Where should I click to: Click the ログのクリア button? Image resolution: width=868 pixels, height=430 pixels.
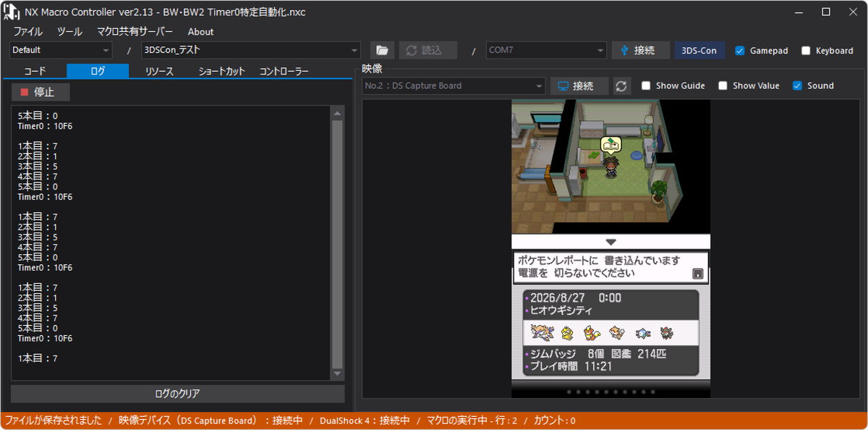tap(177, 394)
